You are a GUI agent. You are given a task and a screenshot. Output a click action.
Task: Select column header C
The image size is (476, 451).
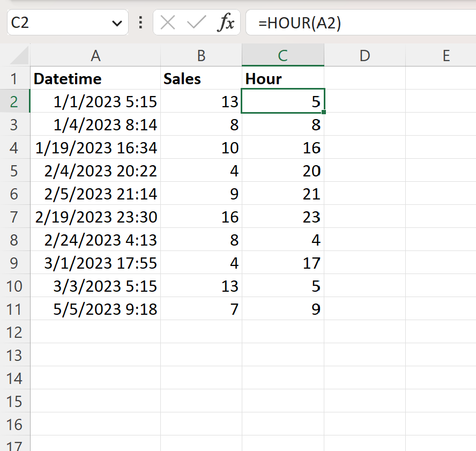coord(282,55)
